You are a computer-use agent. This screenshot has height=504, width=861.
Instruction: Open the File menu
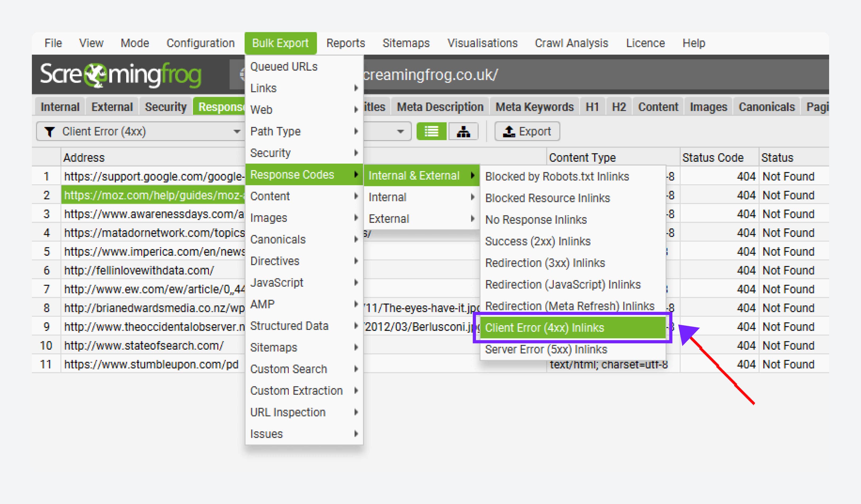coord(53,43)
